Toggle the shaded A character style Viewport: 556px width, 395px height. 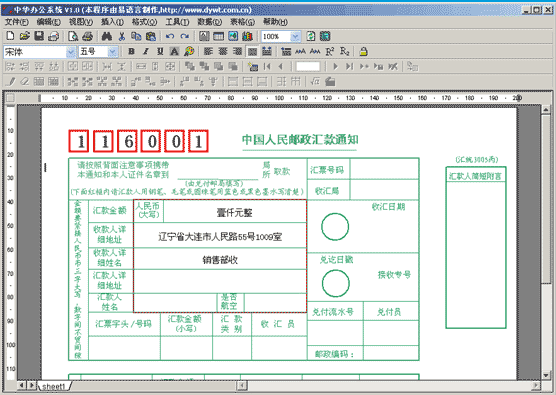tap(174, 51)
